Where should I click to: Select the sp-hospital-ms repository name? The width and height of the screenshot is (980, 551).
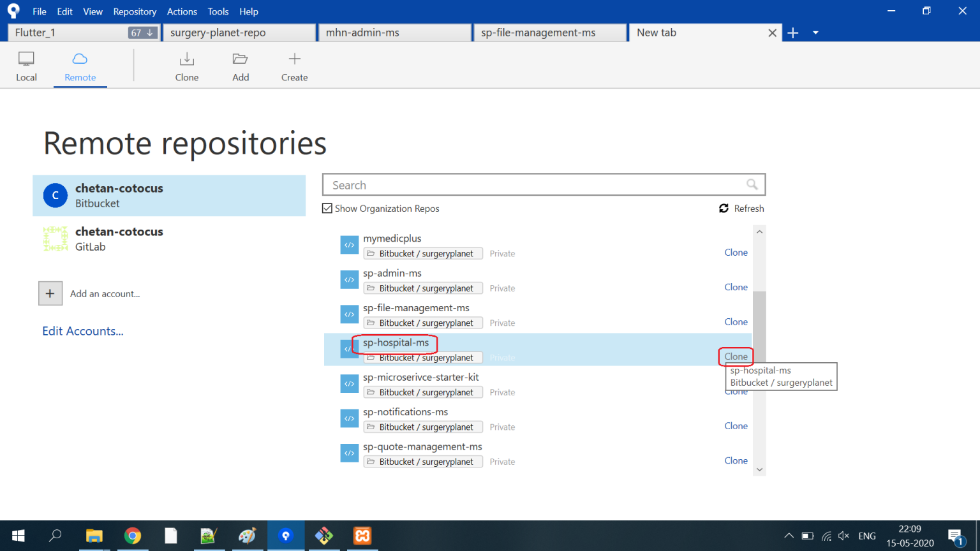pos(396,342)
